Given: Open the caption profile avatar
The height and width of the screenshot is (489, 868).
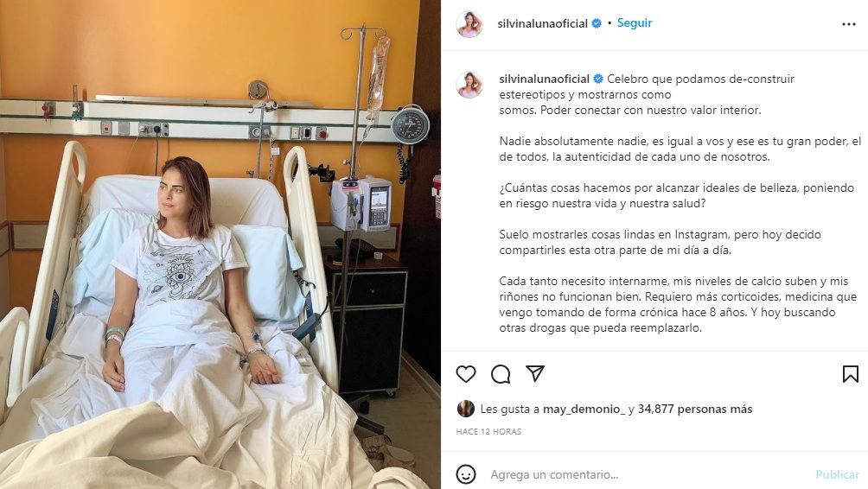Looking at the screenshot, I should click(469, 85).
